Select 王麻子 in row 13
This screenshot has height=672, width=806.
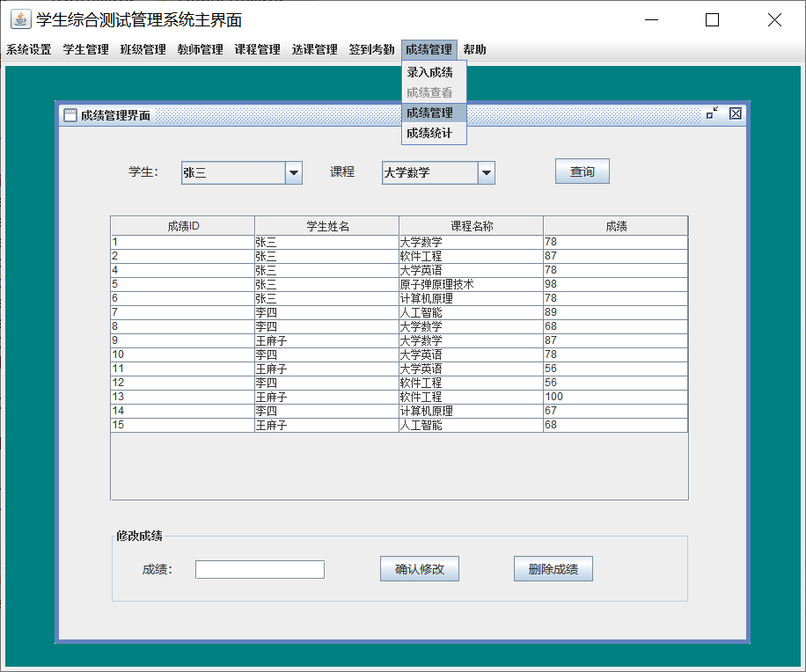coord(326,397)
